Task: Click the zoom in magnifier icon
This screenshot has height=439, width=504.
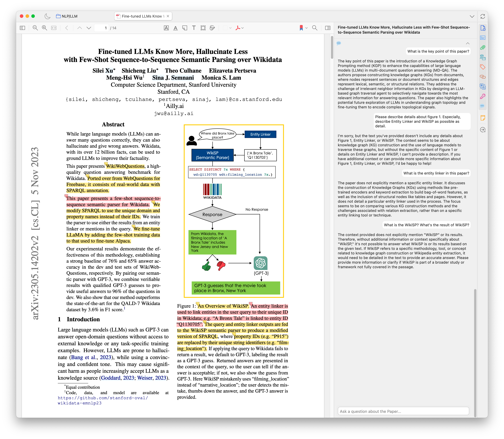Action: pos(44,28)
